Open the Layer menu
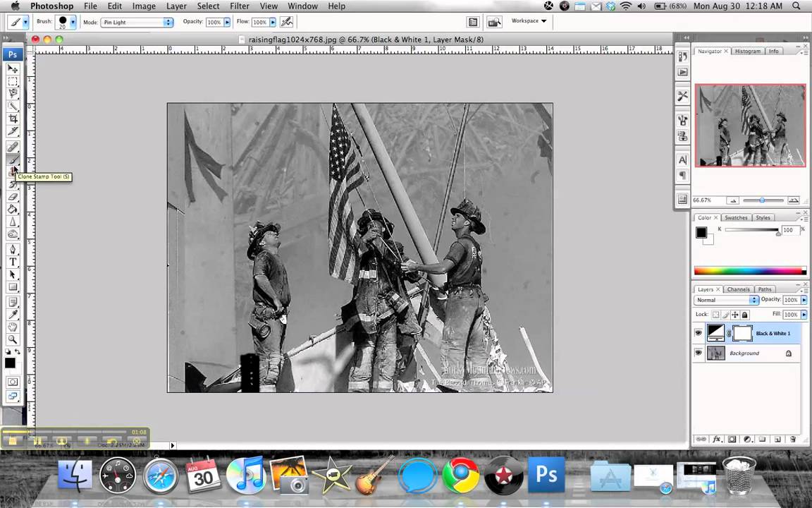Screen dimensions: 812x508 pos(176,6)
